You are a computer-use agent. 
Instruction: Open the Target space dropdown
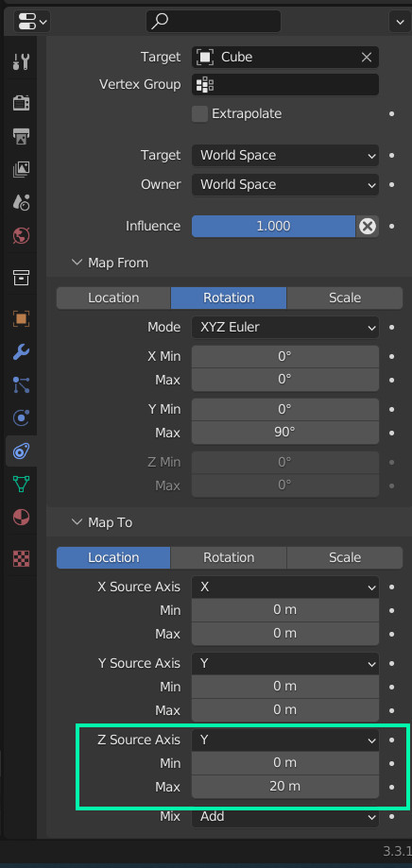(x=285, y=156)
